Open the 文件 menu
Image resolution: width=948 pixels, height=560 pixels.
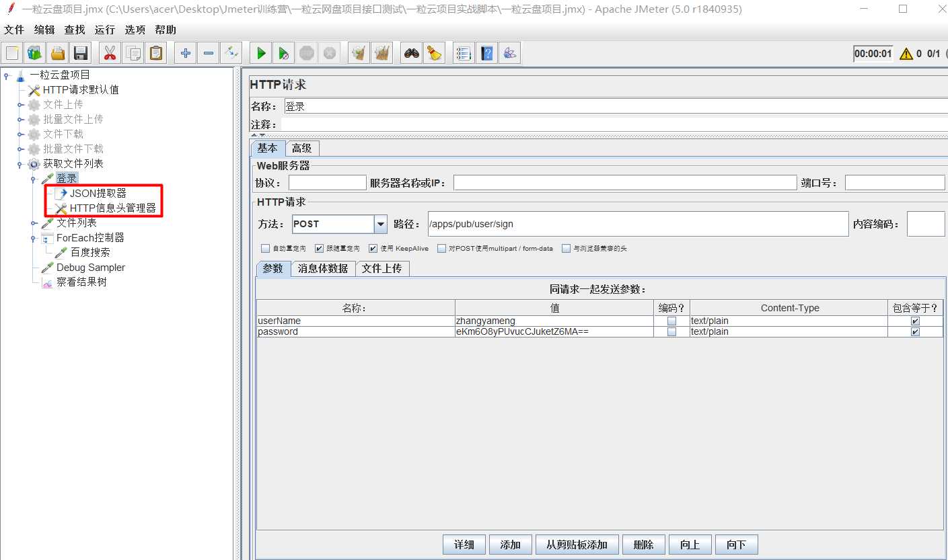coord(14,30)
